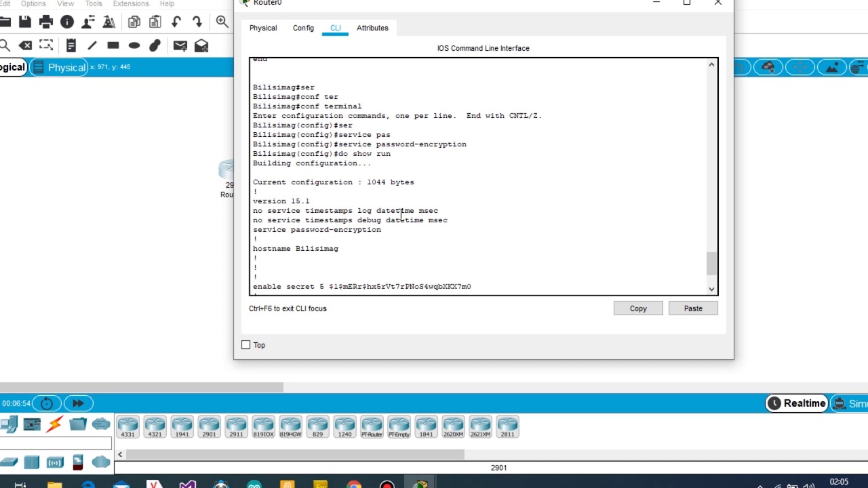Choose the Switches subcategory

9,462
